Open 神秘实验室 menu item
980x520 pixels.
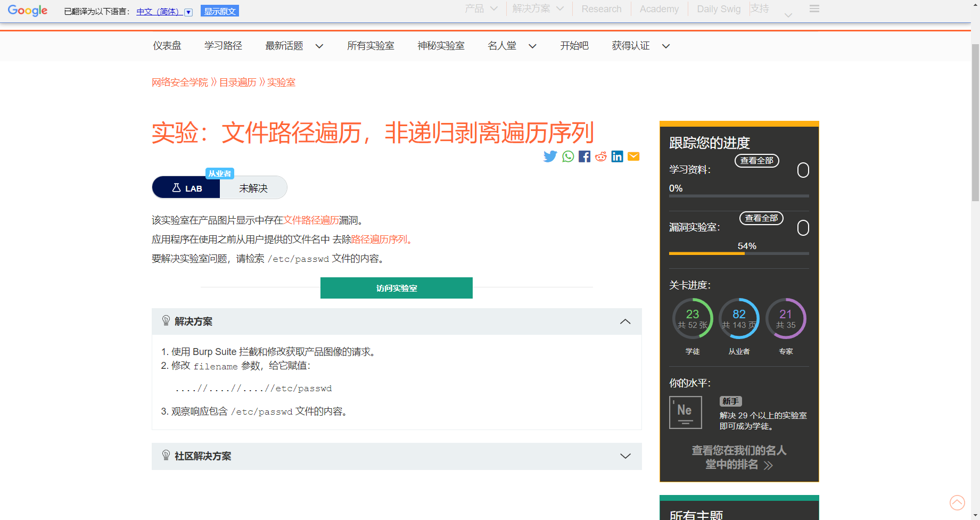[441, 46]
